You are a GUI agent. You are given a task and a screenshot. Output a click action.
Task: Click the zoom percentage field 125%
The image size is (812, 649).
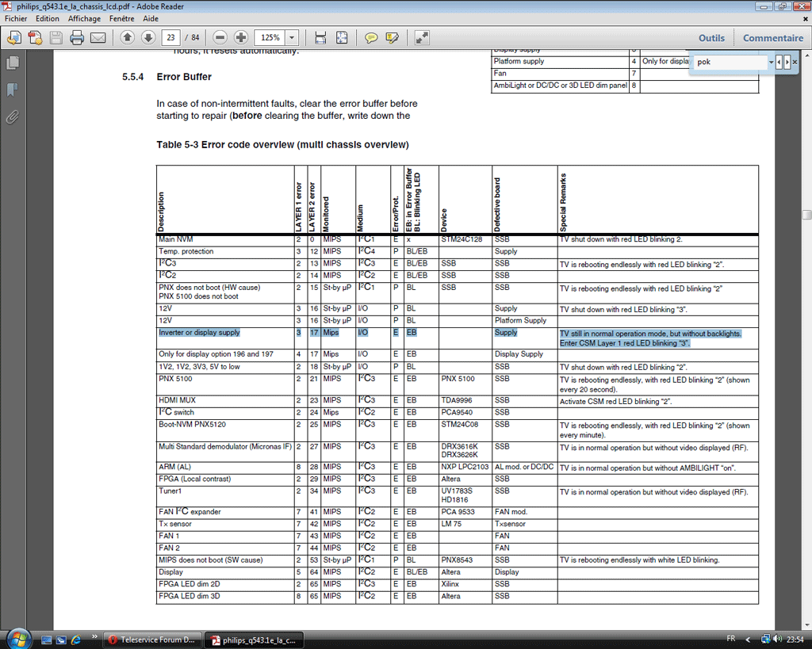pos(270,37)
